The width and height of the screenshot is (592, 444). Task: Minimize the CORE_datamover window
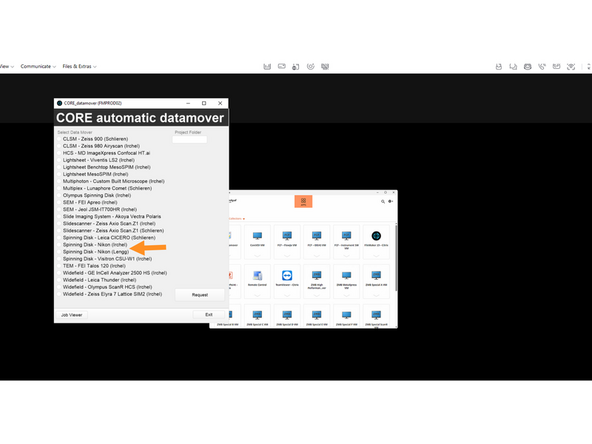(x=188, y=103)
